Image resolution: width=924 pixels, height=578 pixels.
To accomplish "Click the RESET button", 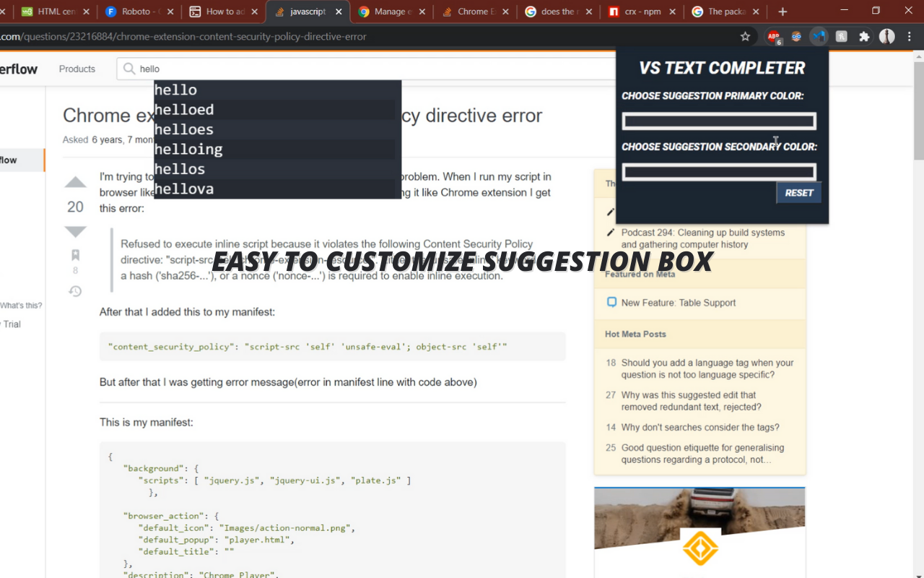I will 798,193.
